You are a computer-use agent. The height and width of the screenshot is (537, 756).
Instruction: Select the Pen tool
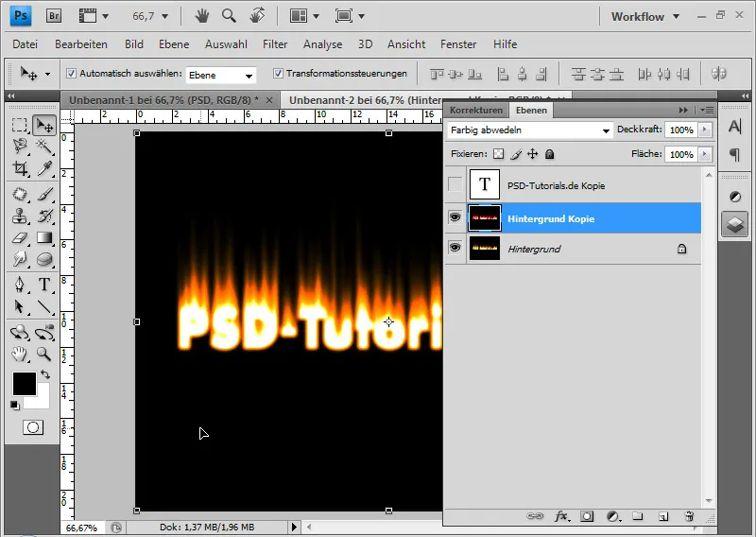[19, 285]
